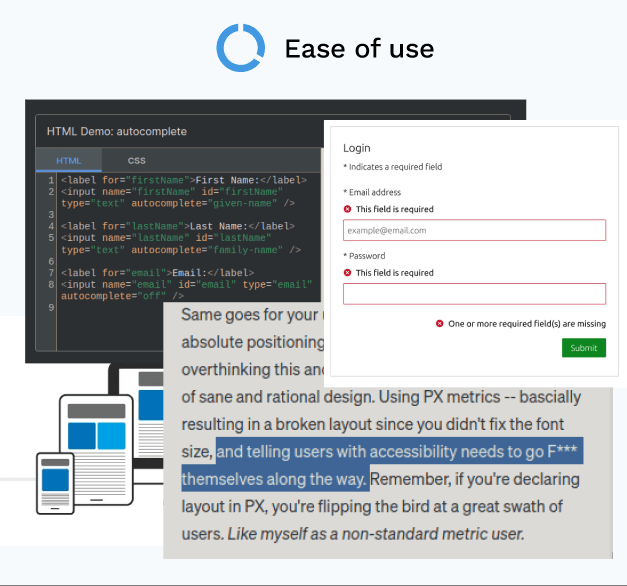Click highlighted text about accessibility needs
This screenshot has height=586, width=627.
pos(382,465)
